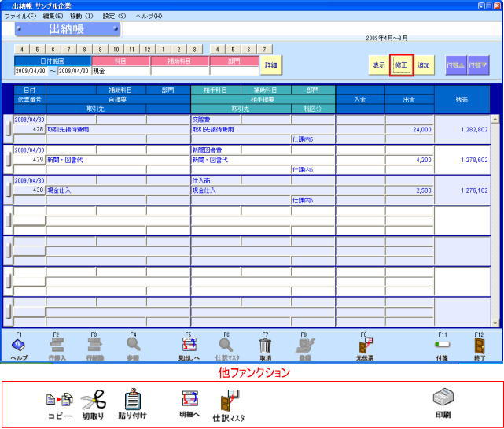
Task: Click the 付箋▲ button
Action: click(x=456, y=65)
